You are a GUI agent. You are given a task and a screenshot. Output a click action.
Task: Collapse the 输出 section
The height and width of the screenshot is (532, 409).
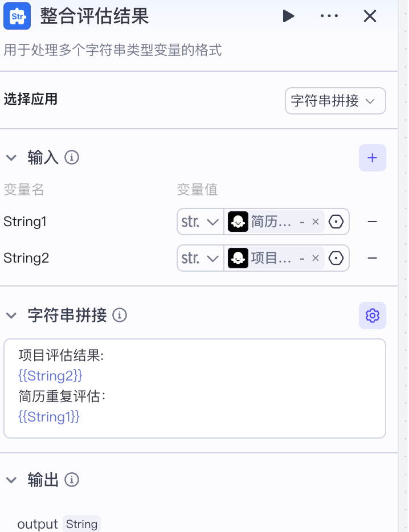pyautogui.click(x=11, y=480)
